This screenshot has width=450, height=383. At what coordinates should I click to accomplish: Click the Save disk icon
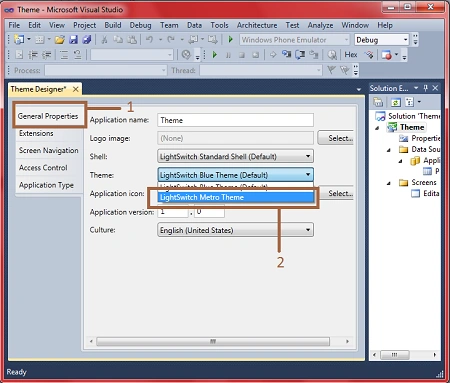pyautogui.click(x=73, y=40)
